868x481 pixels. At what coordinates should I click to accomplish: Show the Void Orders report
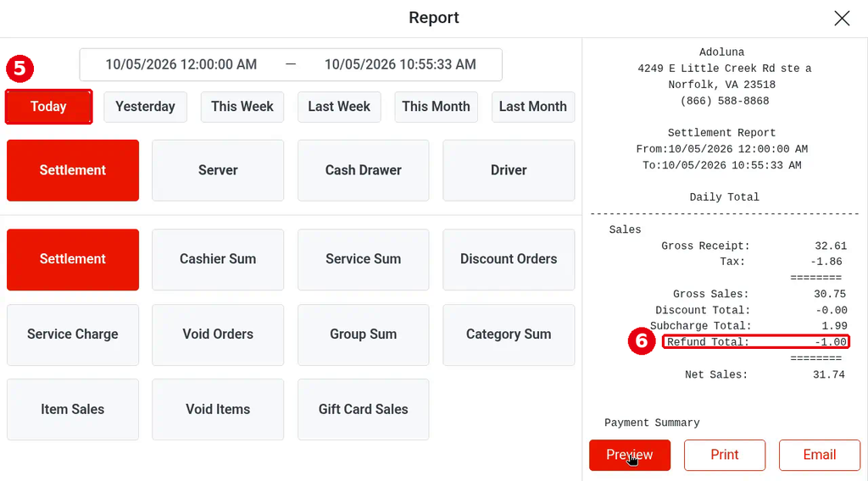pyautogui.click(x=218, y=334)
